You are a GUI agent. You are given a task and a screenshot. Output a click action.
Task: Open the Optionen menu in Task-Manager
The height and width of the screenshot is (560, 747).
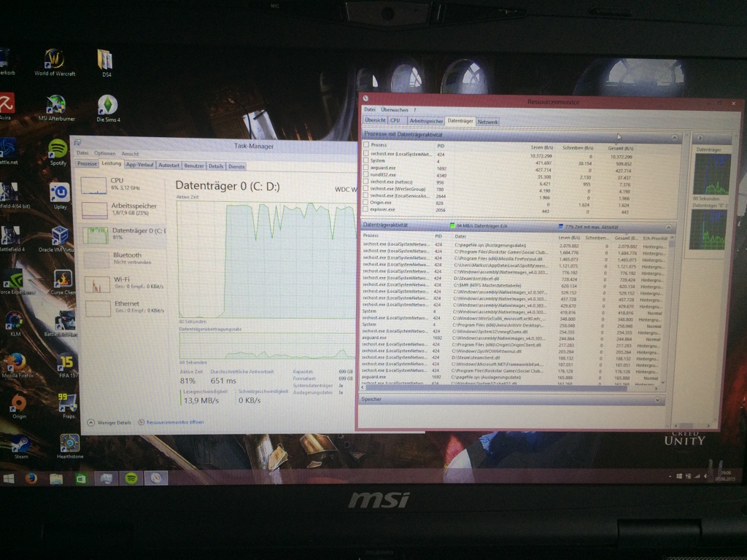pos(105,153)
